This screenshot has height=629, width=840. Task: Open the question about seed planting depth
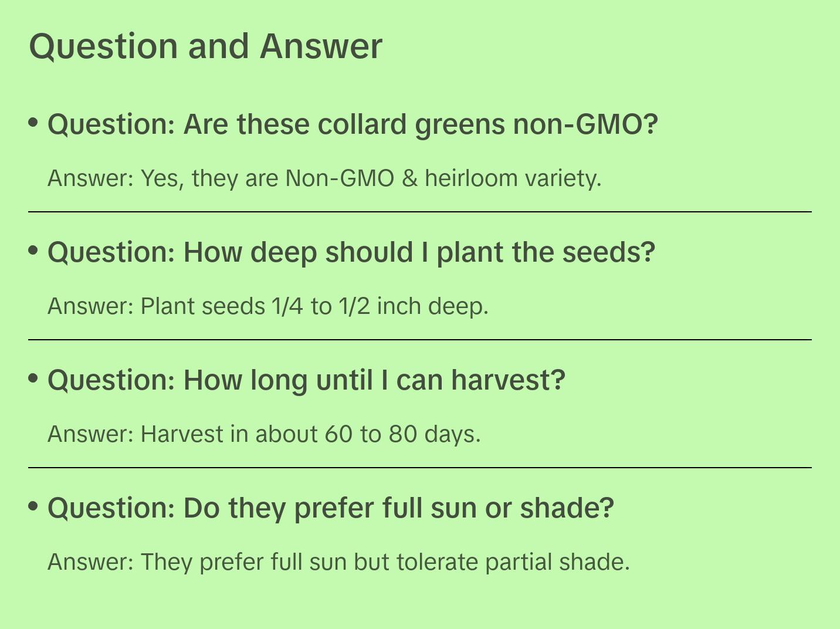(351, 252)
